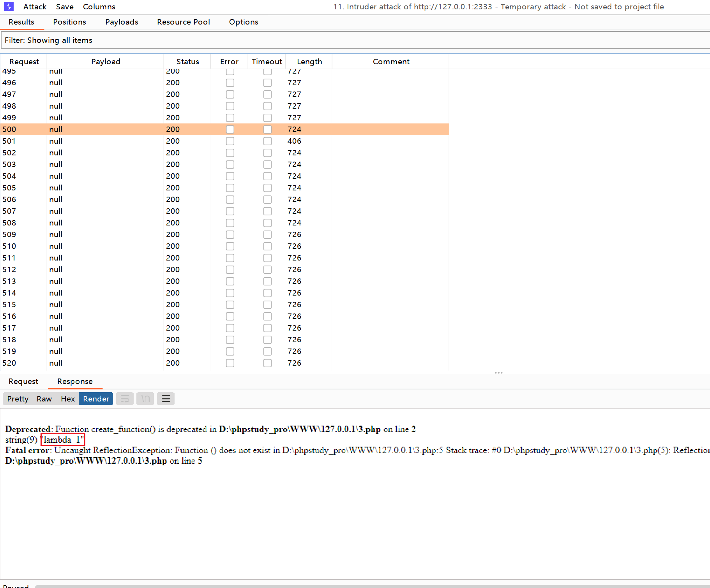Select request number 507 row

pos(224,211)
